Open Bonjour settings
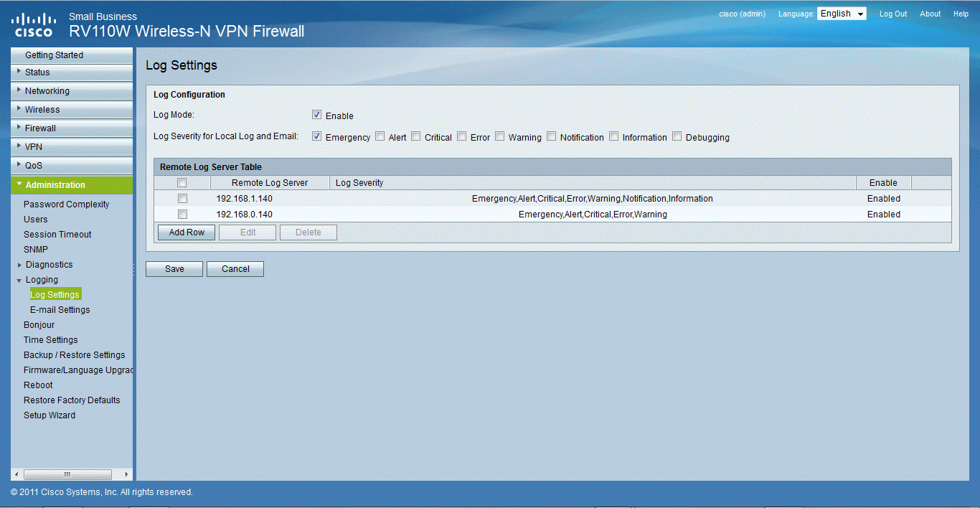 (39, 325)
